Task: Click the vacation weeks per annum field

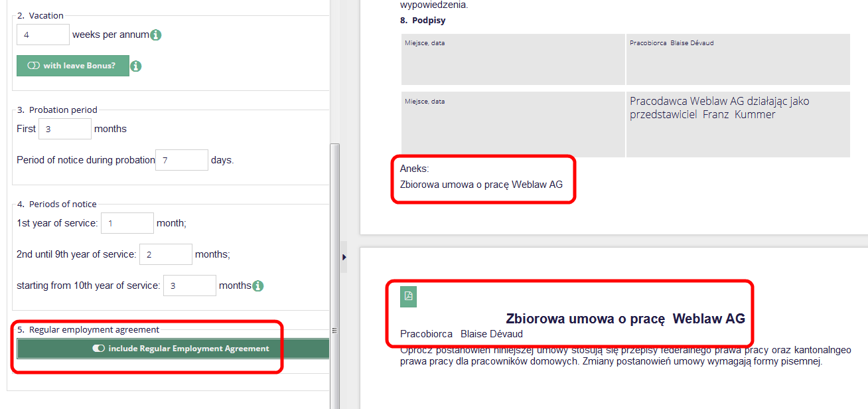Action: [43, 35]
